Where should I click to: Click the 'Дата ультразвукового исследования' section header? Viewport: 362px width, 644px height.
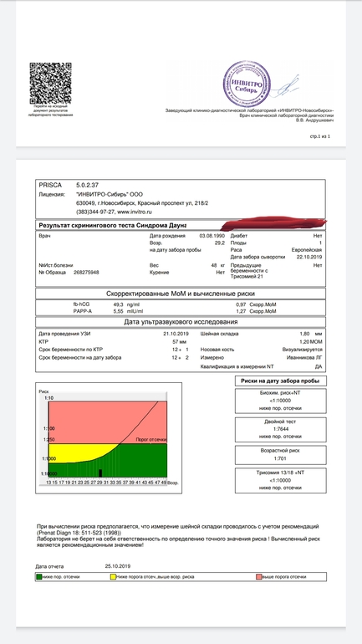pyautogui.click(x=181, y=322)
